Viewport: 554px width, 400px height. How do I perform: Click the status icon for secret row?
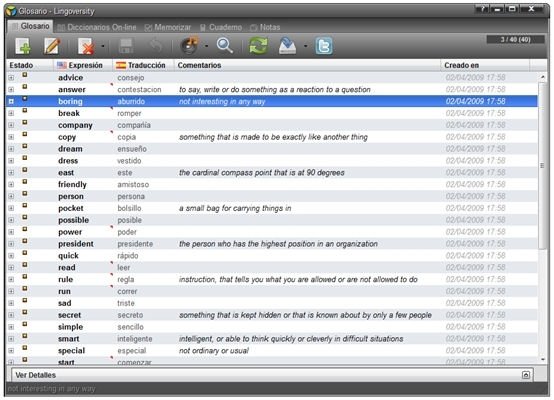pos(25,312)
